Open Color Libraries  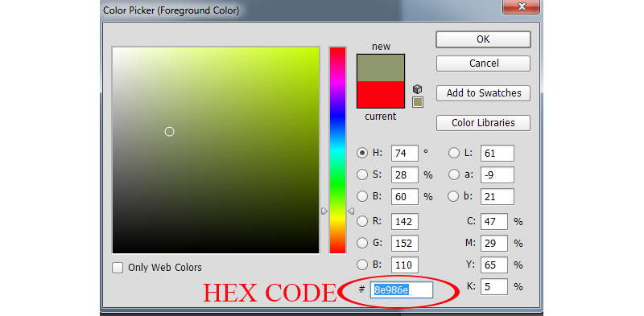click(483, 123)
